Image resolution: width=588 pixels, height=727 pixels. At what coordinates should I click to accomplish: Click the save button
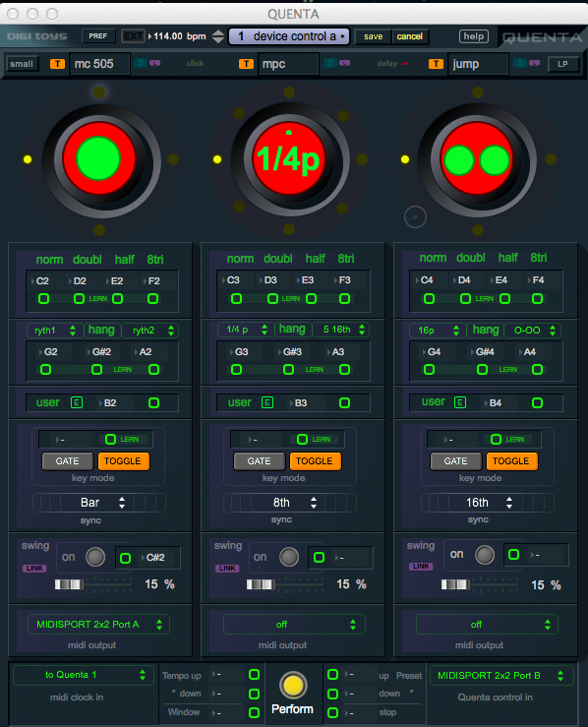(374, 36)
